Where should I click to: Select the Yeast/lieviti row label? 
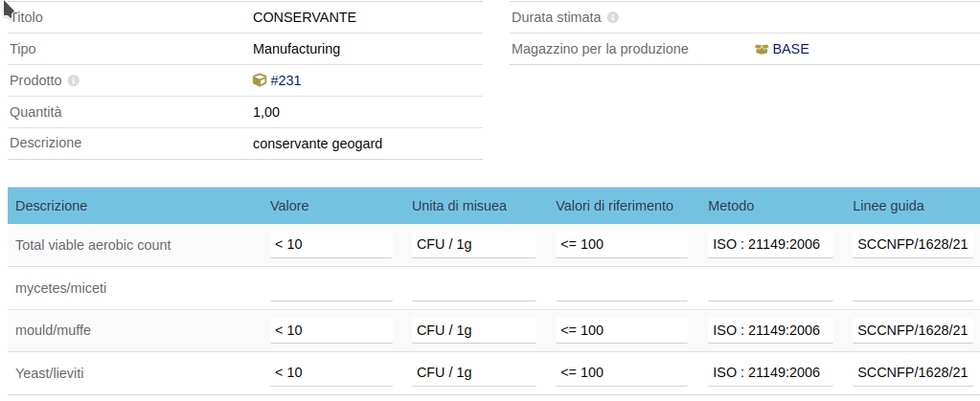(50, 373)
